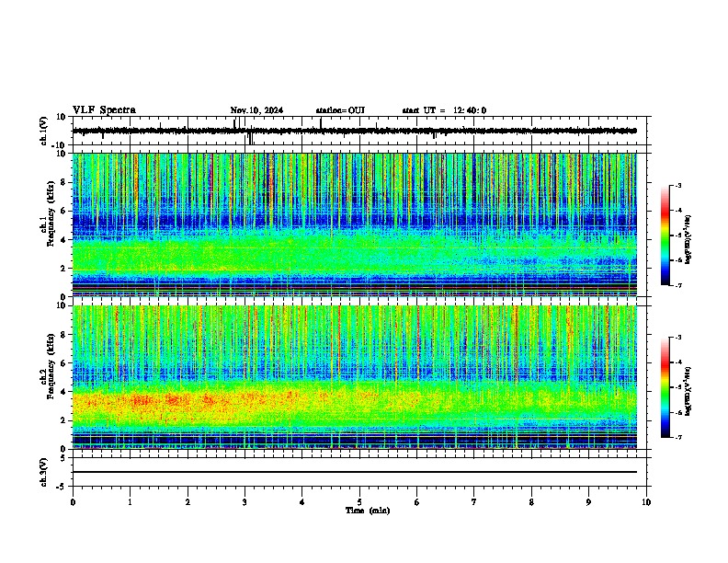
Task: Click the ch.1 color scale log(PSD) unit label
Action: [688, 239]
